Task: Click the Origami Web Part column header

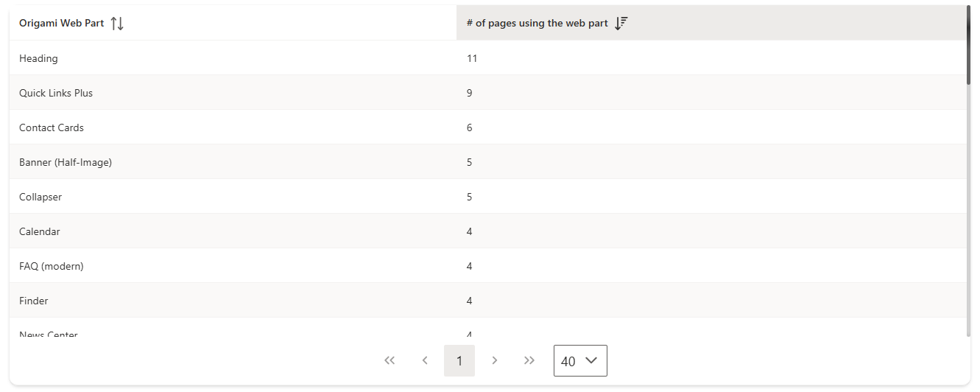Action: point(62,24)
